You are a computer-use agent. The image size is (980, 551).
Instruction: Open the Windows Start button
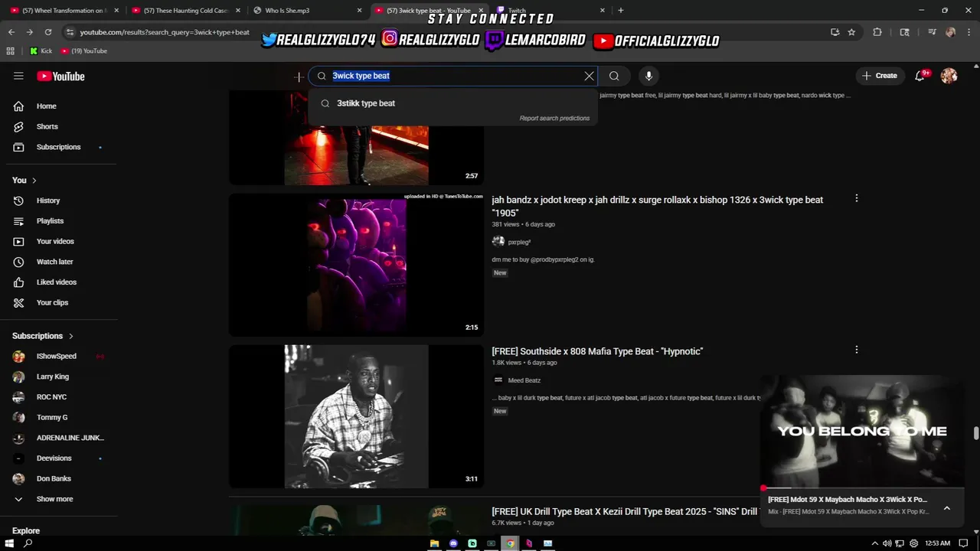[9, 543]
